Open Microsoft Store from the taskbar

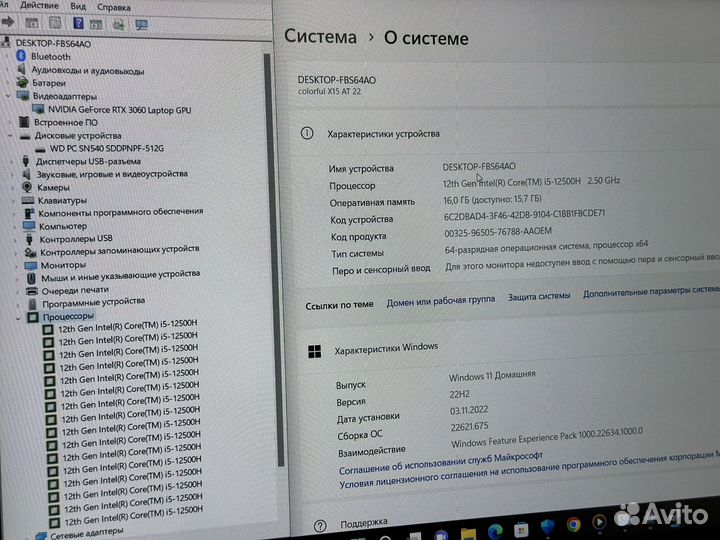(521, 529)
